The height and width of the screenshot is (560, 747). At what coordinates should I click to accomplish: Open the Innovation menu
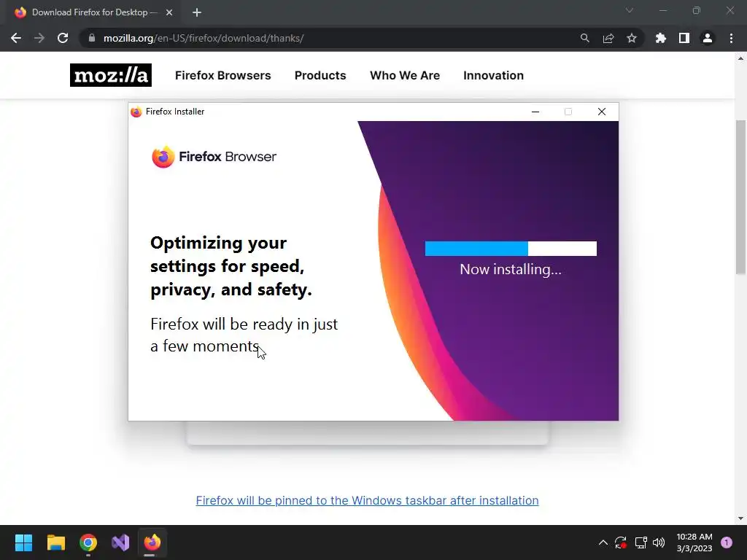(494, 75)
